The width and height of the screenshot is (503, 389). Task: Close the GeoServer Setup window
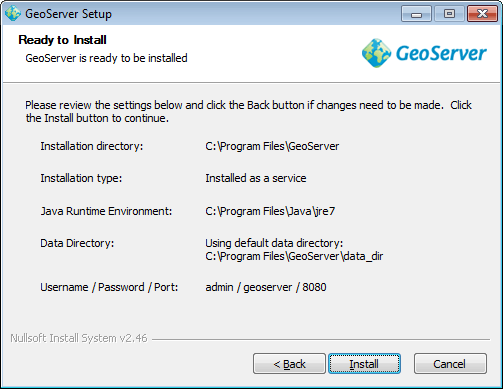click(482, 14)
